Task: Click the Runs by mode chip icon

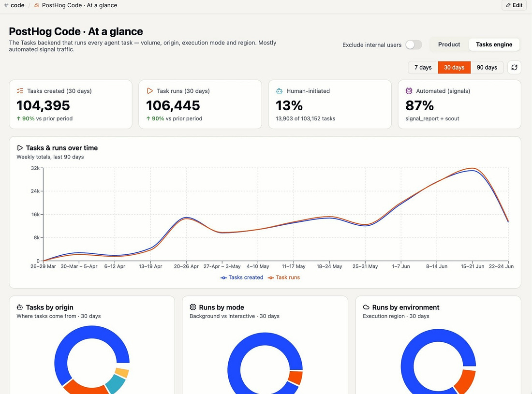Action: click(192, 307)
